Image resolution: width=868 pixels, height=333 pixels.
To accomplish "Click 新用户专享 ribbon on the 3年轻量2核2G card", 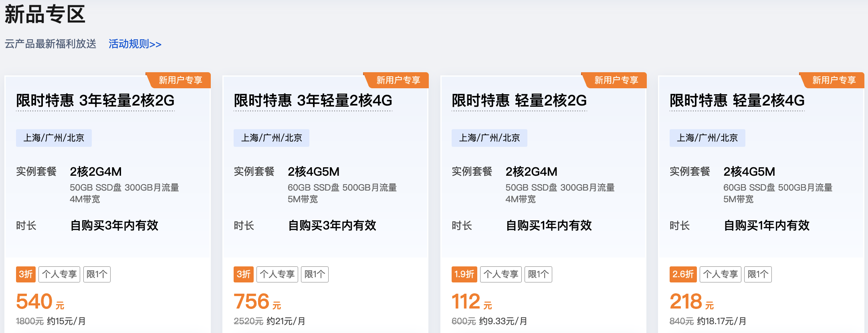I will tap(180, 80).
